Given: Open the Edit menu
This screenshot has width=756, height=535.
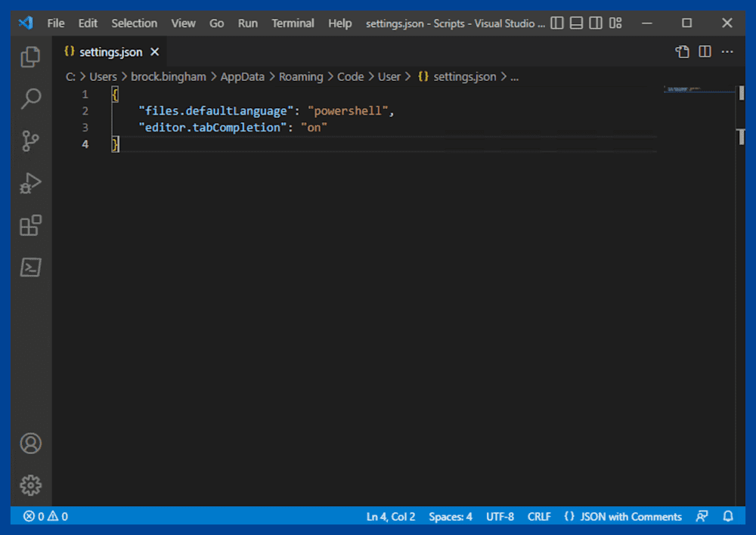Looking at the screenshot, I should (88, 23).
